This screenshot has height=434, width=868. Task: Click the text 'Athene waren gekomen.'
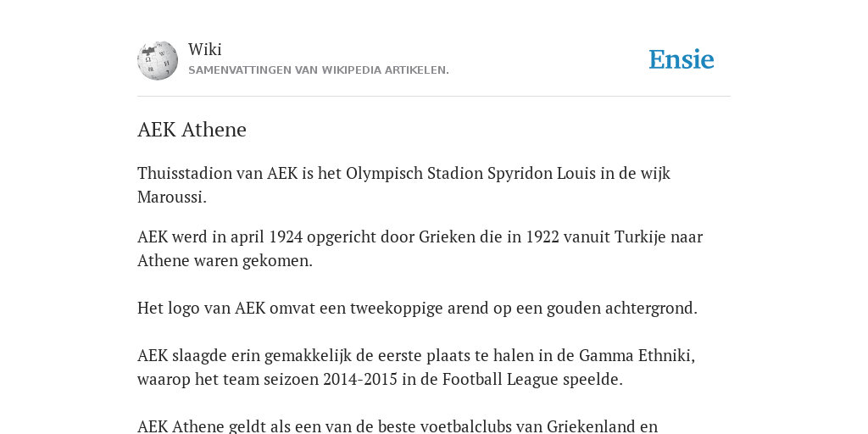(225, 261)
